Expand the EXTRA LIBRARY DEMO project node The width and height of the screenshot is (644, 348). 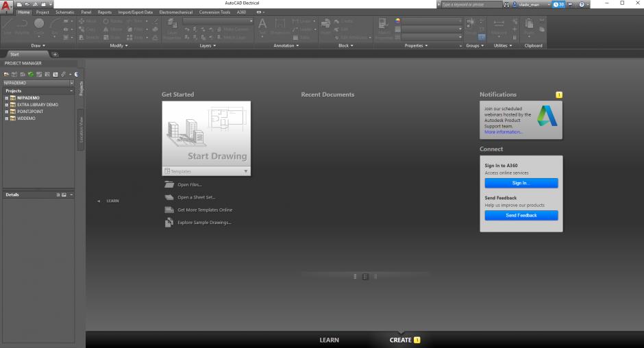pos(7,105)
